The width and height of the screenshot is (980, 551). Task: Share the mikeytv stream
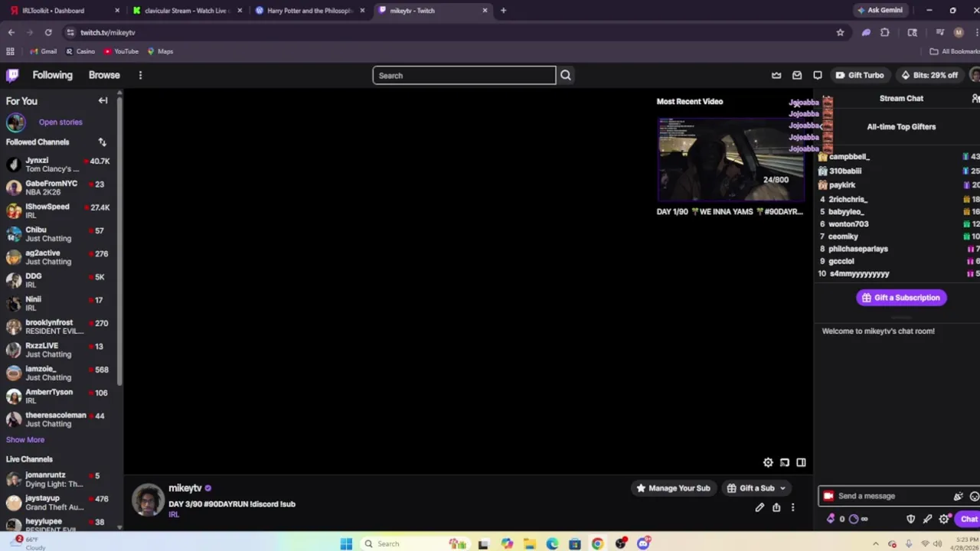[776, 507]
